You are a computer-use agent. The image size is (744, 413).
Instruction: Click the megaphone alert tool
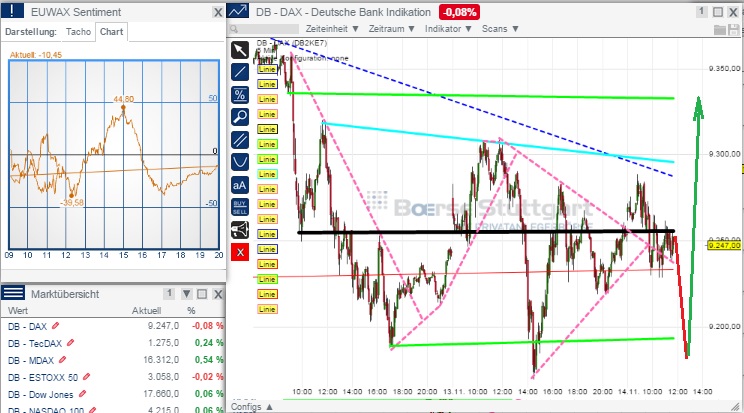[240, 230]
